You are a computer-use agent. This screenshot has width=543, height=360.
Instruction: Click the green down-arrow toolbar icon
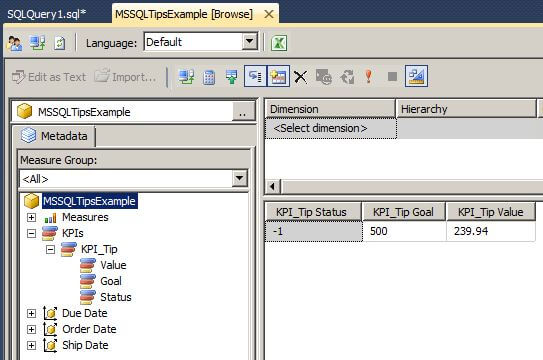pyautogui.click(x=232, y=77)
